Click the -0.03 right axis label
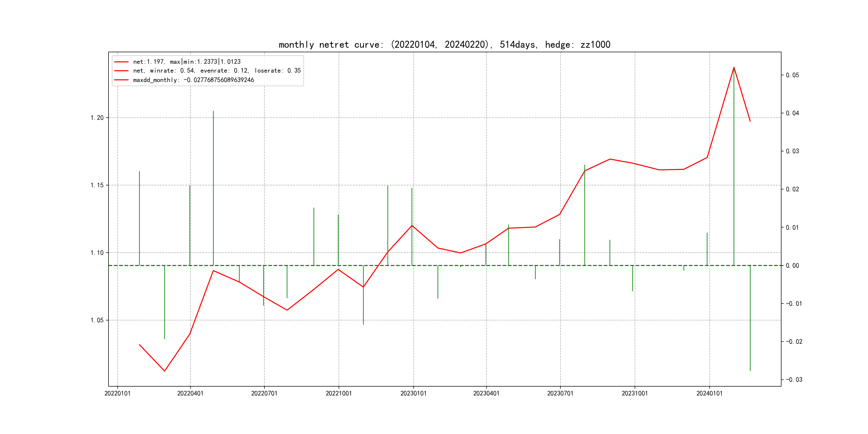The height and width of the screenshot is (434, 868). (794, 379)
